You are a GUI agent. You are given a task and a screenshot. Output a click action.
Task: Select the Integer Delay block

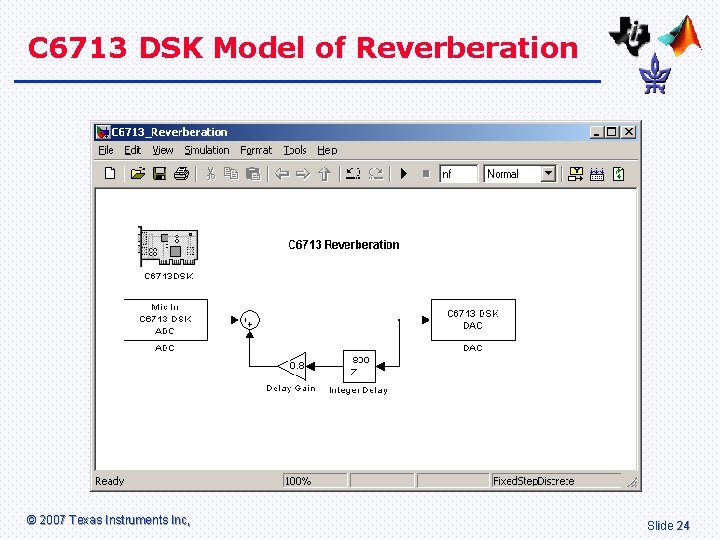tap(360, 366)
